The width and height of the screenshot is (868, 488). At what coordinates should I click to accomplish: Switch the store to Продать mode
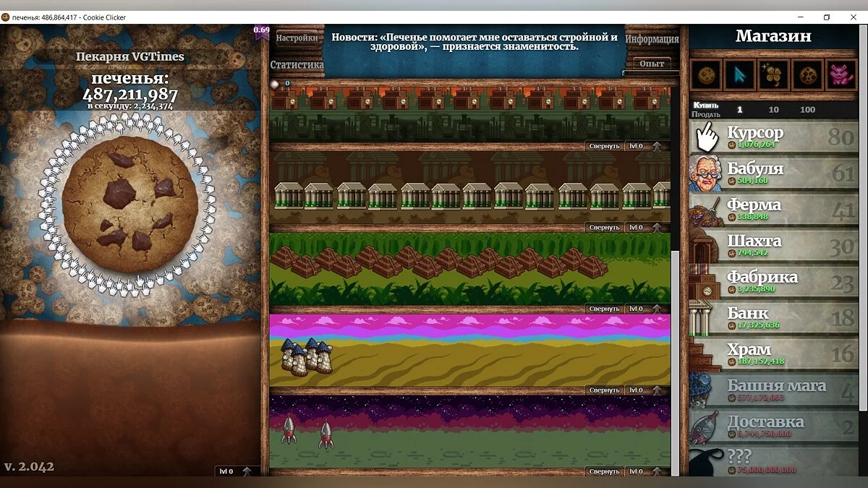[705, 114]
